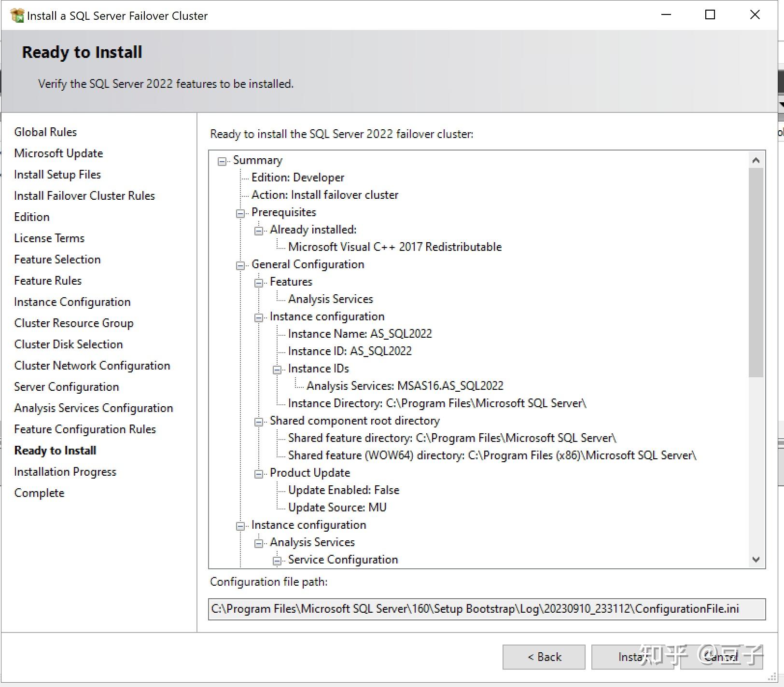Click the Back button
This screenshot has height=687, width=784.
pos(544,657)
